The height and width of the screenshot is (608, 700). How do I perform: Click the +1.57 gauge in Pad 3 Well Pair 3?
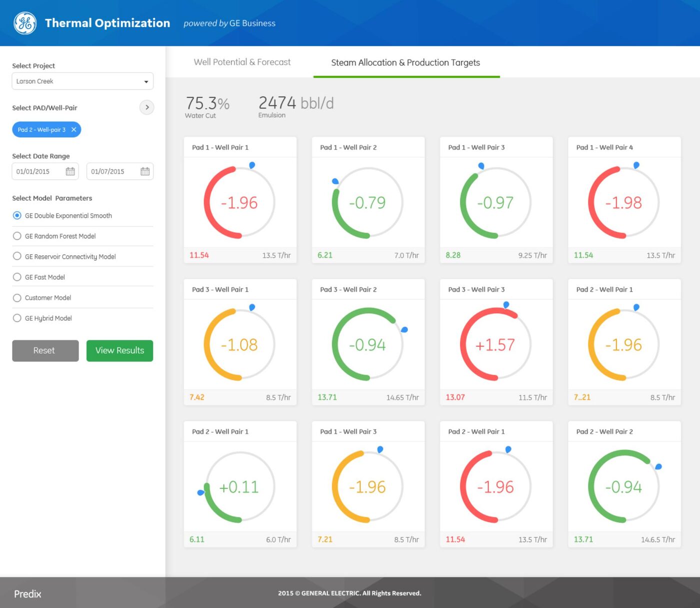click(x=495, y=345)
